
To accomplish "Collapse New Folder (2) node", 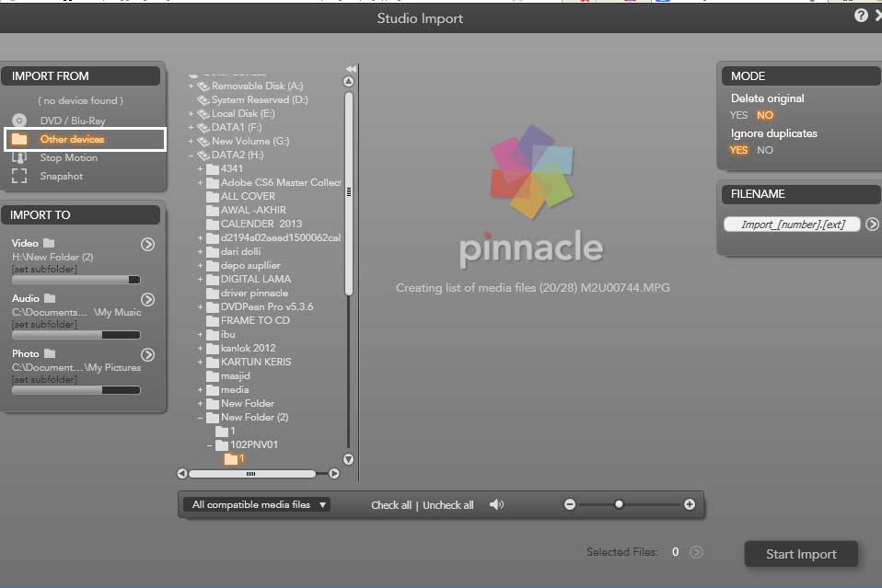I will [x=200, y=418].
